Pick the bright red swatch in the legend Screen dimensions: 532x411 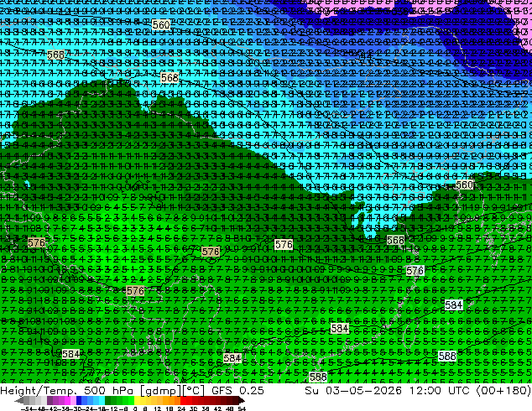click(x=183, y=401)
